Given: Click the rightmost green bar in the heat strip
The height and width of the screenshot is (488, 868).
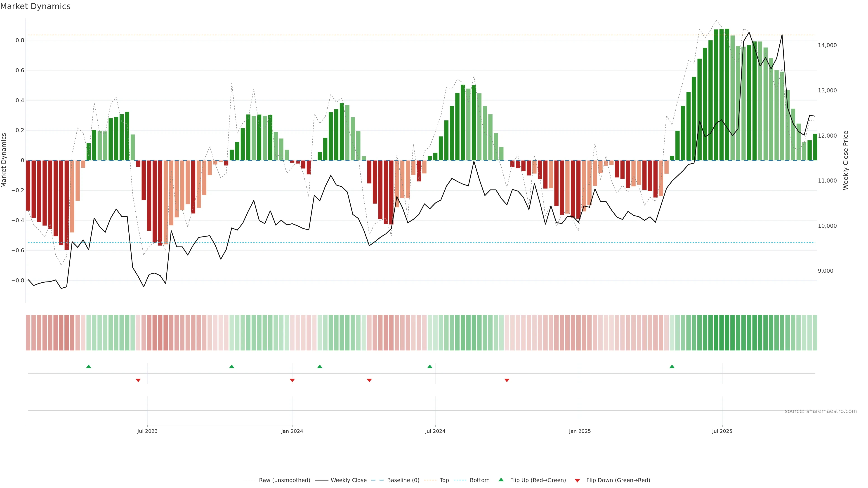Looking at the screenshot, I should (x=815, y=333).
